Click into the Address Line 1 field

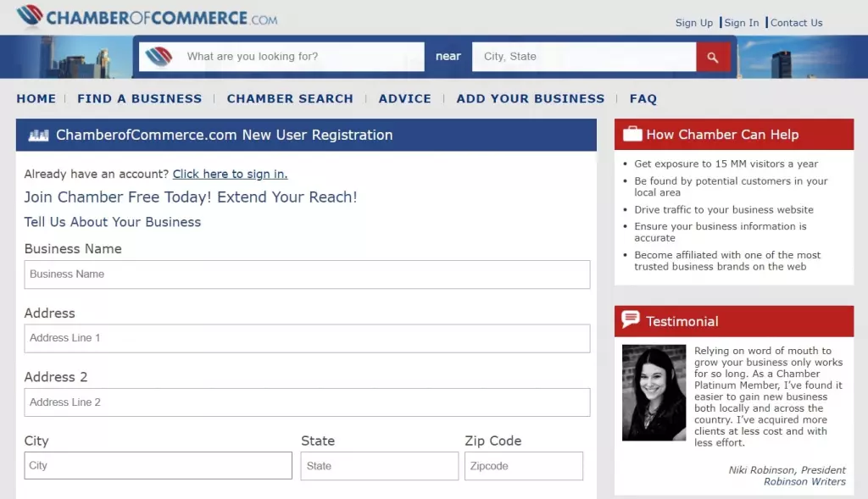pos(307,339)
